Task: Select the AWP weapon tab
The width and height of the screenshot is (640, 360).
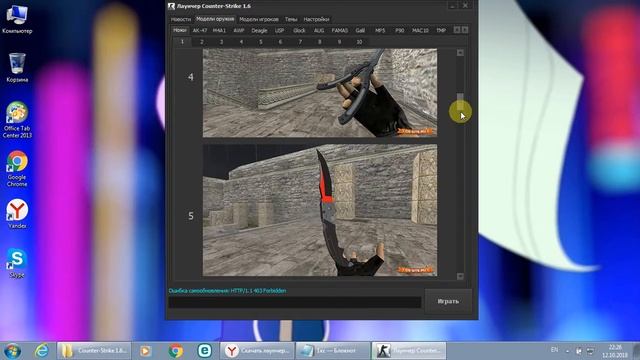Action: [x=239, y=31]
